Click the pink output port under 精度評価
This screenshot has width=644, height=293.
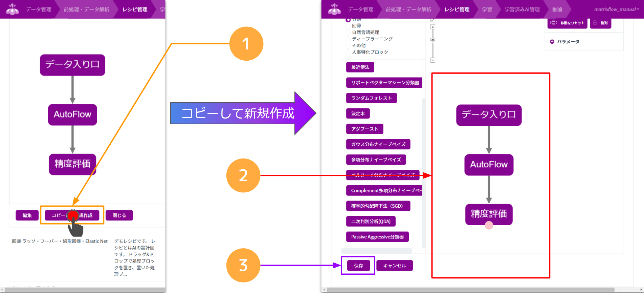click(x=489, y=225)
